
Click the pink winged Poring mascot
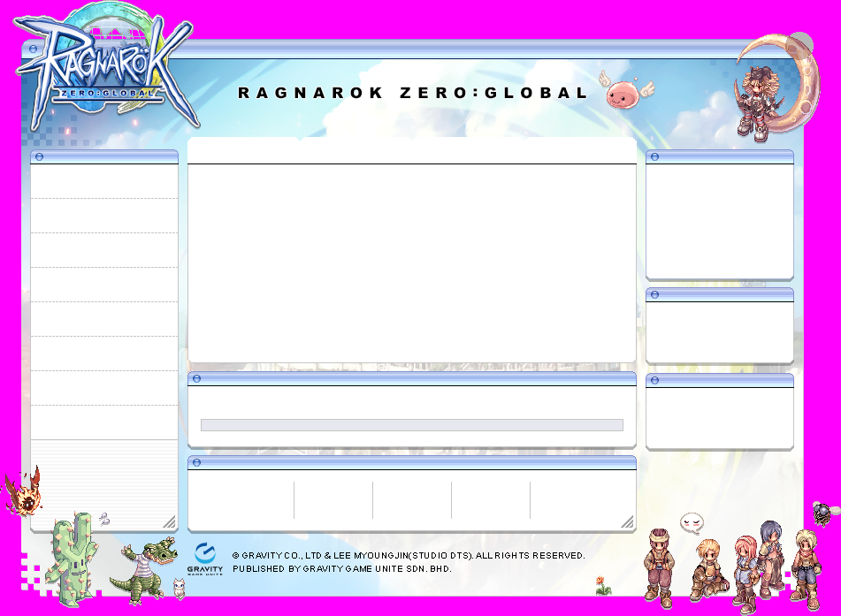pos(626,91)
